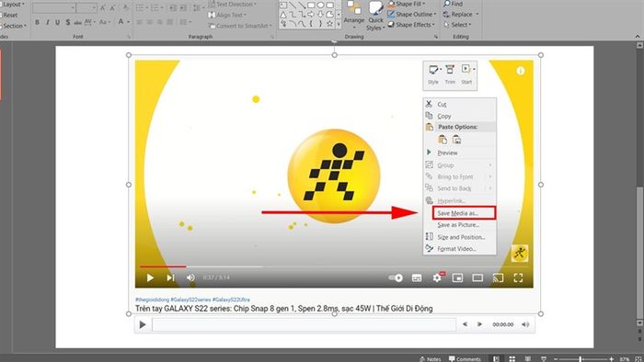
Task: Open Notes pane from status bar
Action: coord(431,358)
